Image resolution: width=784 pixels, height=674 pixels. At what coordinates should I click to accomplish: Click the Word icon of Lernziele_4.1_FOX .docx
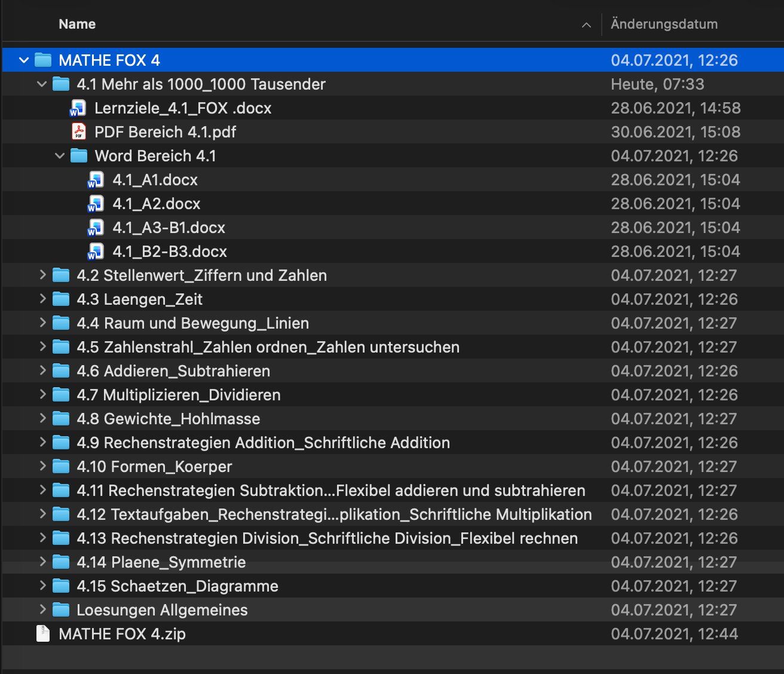[x=78, y=108]
